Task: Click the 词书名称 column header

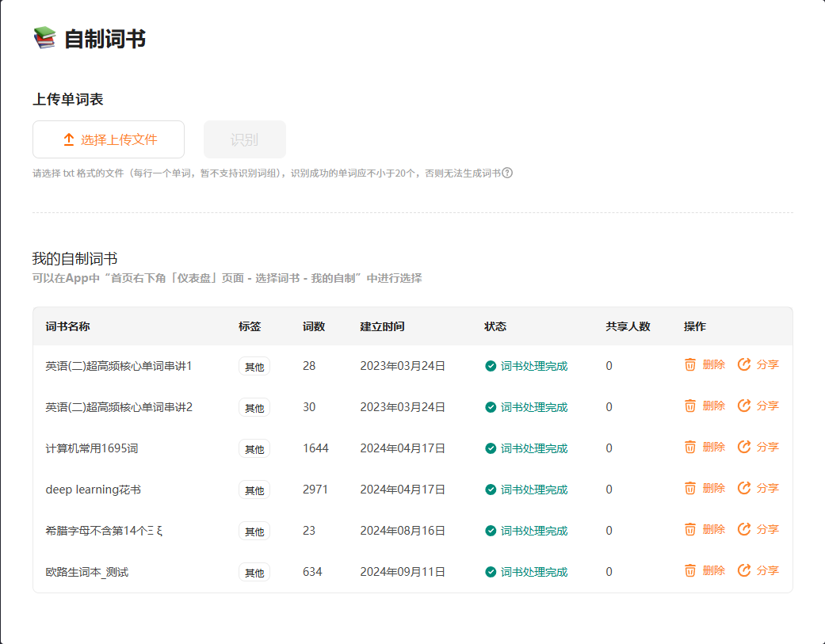Action: (68, 326)
